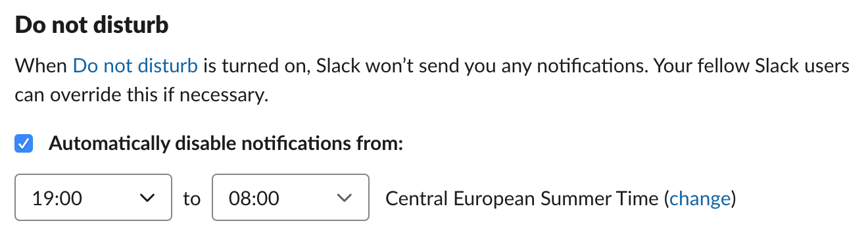Expand the notification end hour selector

291,197
